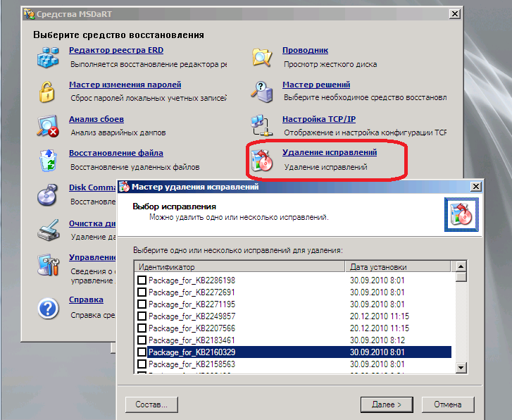
Task: Click the hotfix wizard title bar icon
Action: point(124,187)
